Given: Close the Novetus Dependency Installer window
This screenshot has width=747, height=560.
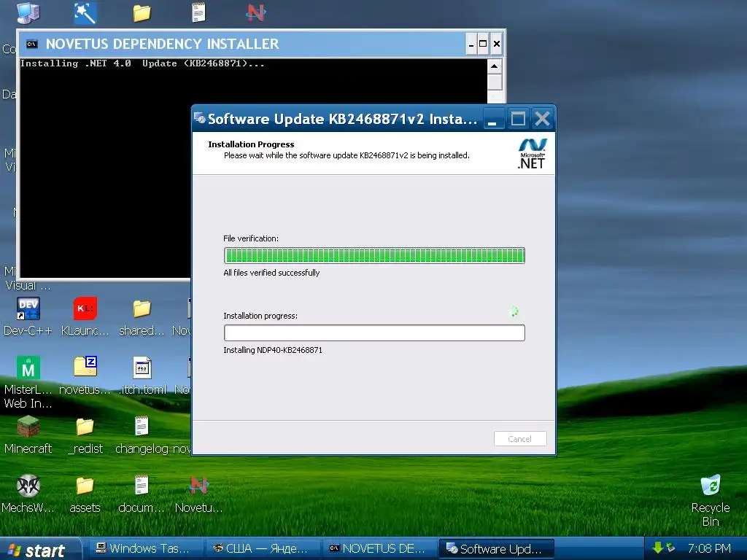Looking at the screenshot, I should tap(496, 44).
